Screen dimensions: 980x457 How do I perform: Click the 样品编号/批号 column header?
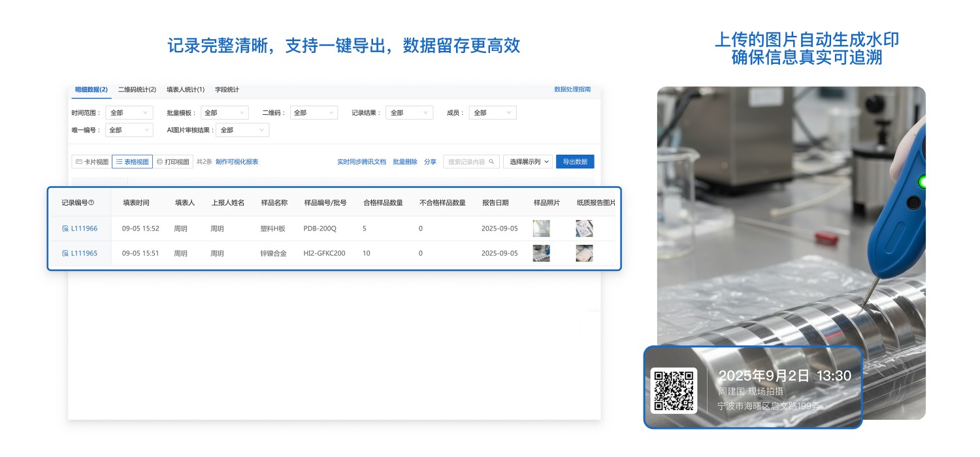(x=325, y=203)
